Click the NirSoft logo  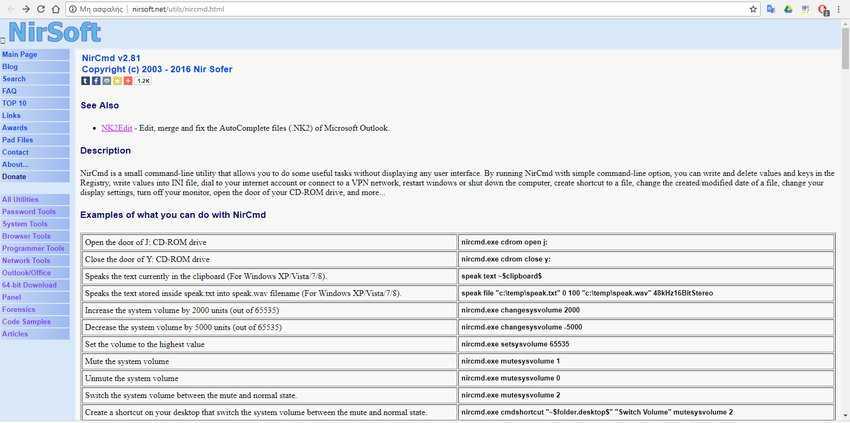click(54, 32)
